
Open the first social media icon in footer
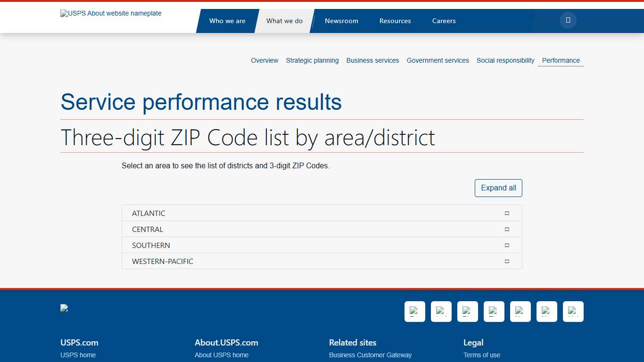414,312
